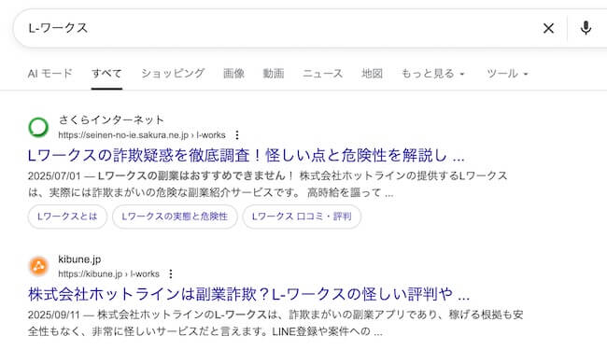
Task: Click the さくらインターネット site name
Action: pyautogui.click(x=111, y=119)
